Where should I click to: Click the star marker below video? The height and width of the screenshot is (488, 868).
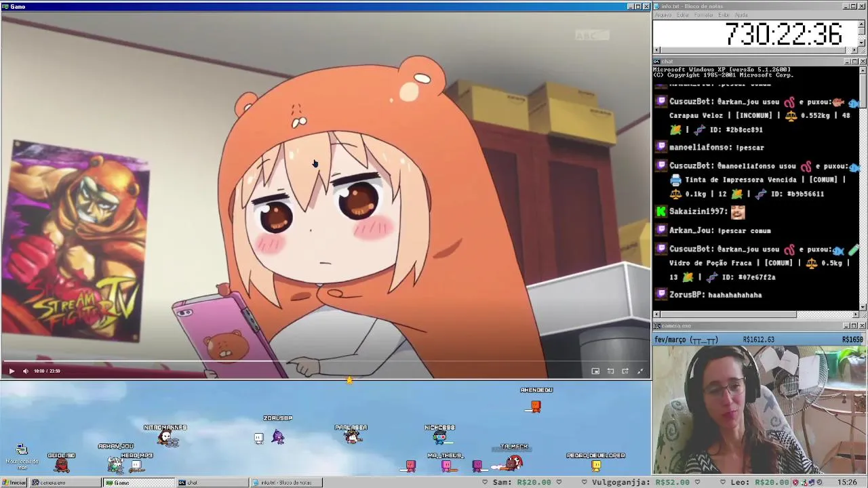[x=349, y=381]
